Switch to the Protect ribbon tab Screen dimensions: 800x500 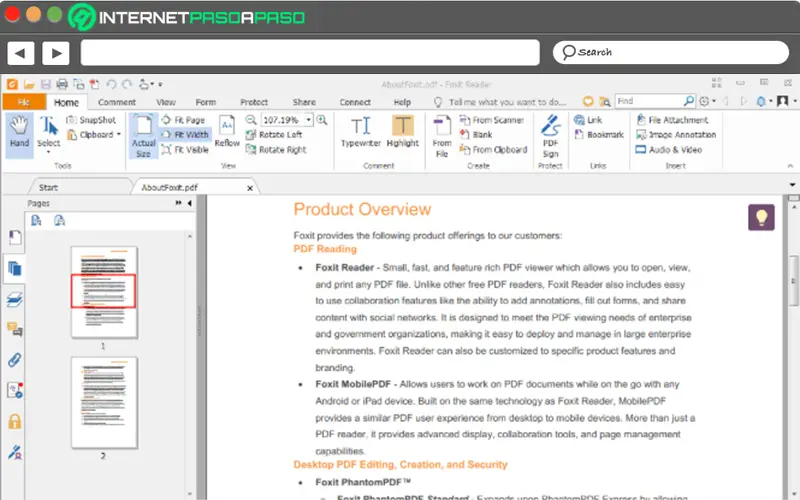254,102
